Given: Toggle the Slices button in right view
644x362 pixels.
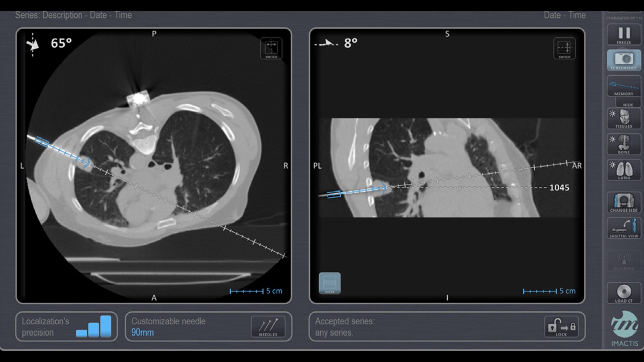Looking at the screenshot, I should pos(329,283).
